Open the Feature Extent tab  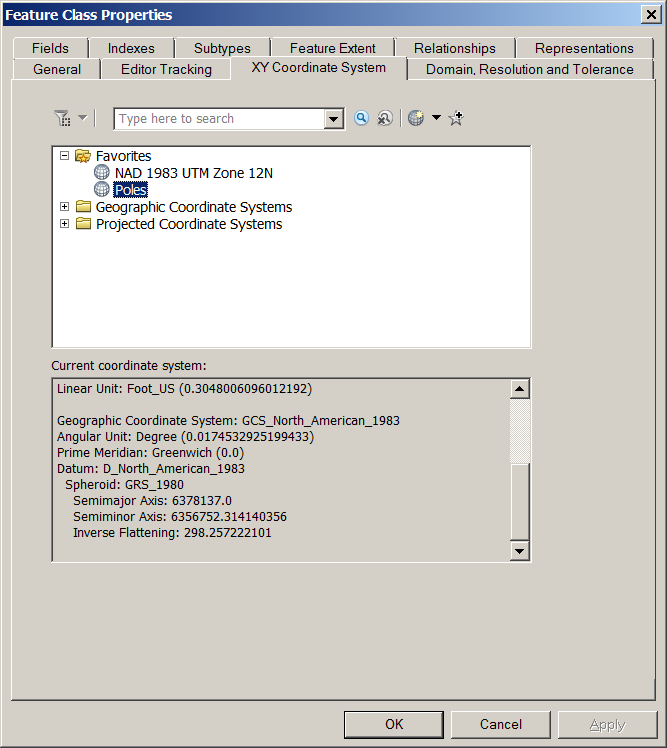click(x=333, y=48)
